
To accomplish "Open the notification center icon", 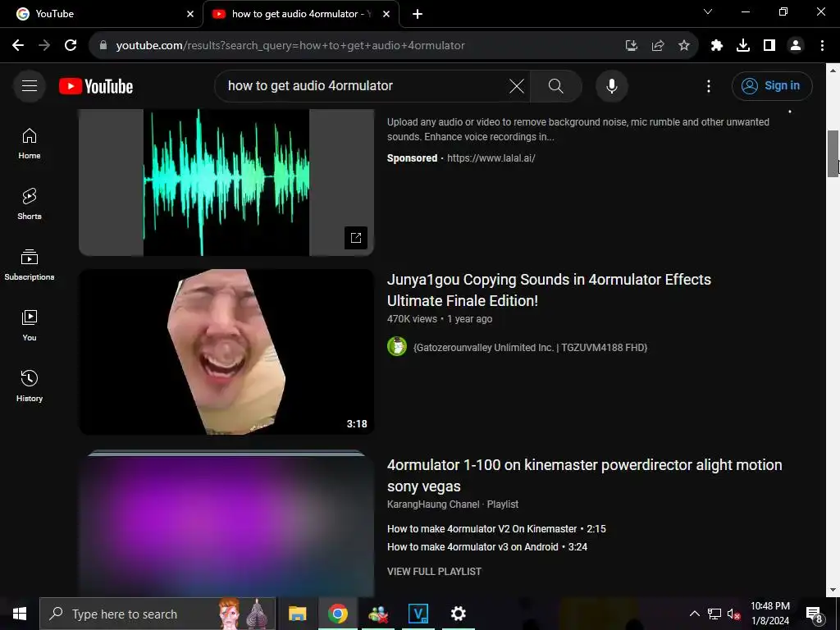I will click(x=814, y=614).
